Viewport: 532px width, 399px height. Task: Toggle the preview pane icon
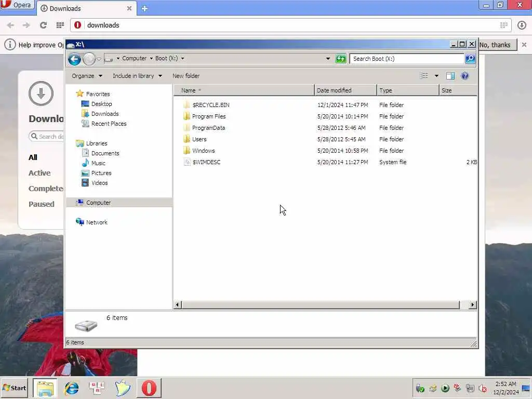450,76
